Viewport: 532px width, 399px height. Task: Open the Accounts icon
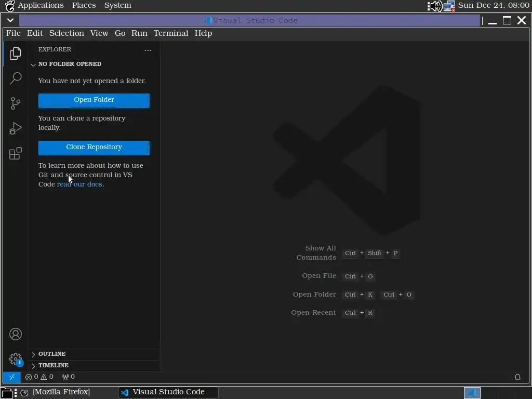pyautogui.click(x=15, y=334)
